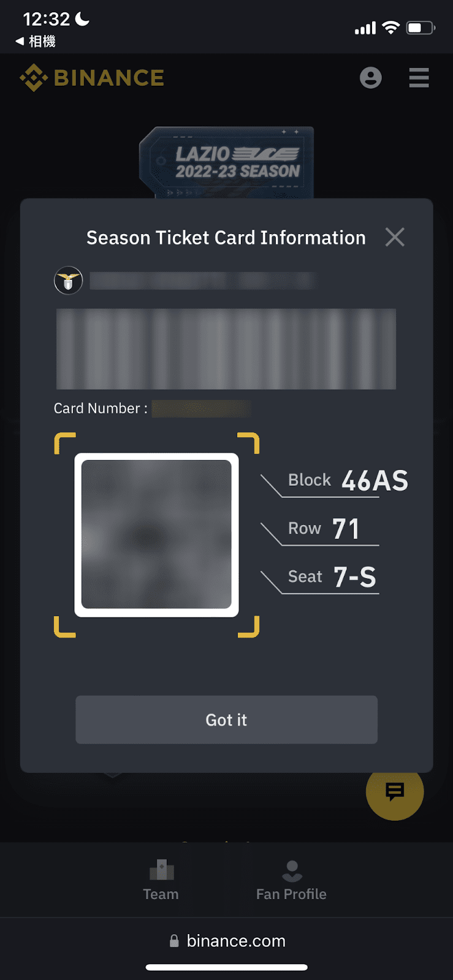Switch to the Fan Profile tab

pyautogui.click(x=291, y=881)
